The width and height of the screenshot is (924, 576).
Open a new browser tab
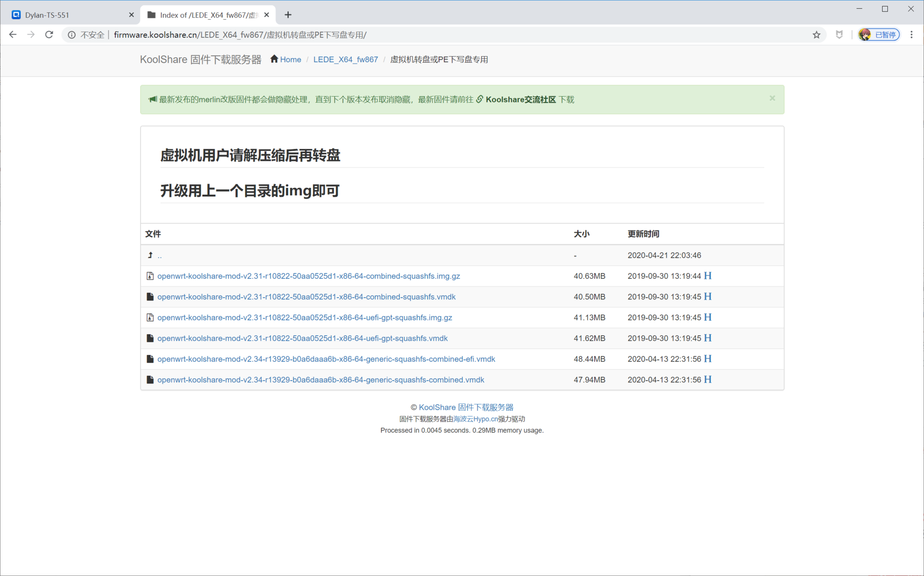pos(288,15)
